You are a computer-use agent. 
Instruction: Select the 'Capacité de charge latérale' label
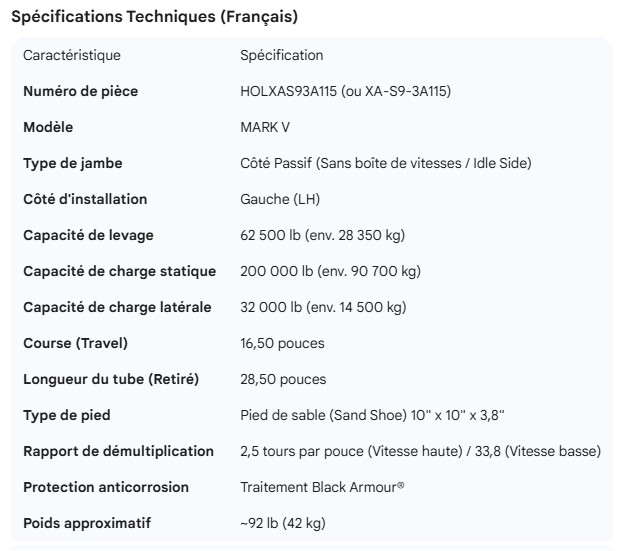coord(117,307)
